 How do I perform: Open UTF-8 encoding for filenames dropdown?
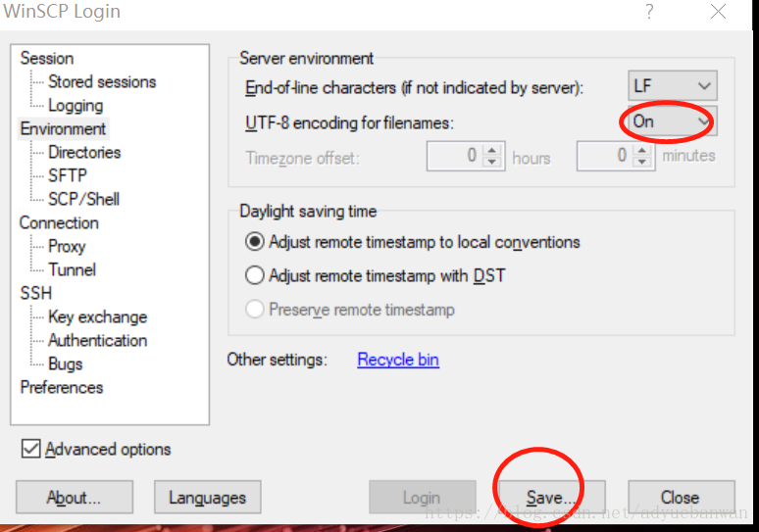click(x=673, y=121)
